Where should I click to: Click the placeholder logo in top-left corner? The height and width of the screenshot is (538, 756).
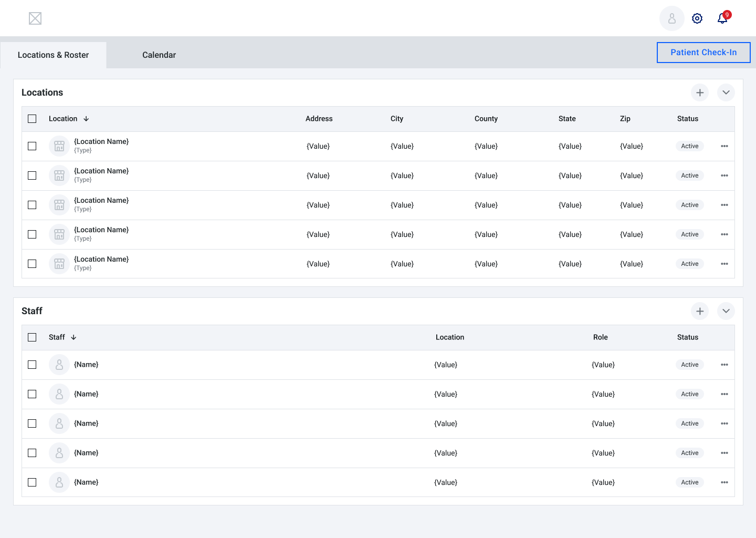pos(35,18)
